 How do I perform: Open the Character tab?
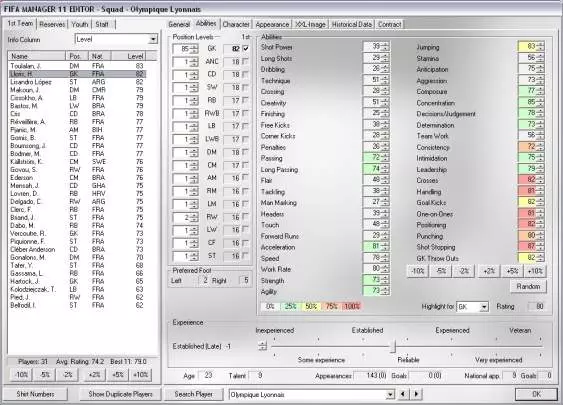click(236, 24)
